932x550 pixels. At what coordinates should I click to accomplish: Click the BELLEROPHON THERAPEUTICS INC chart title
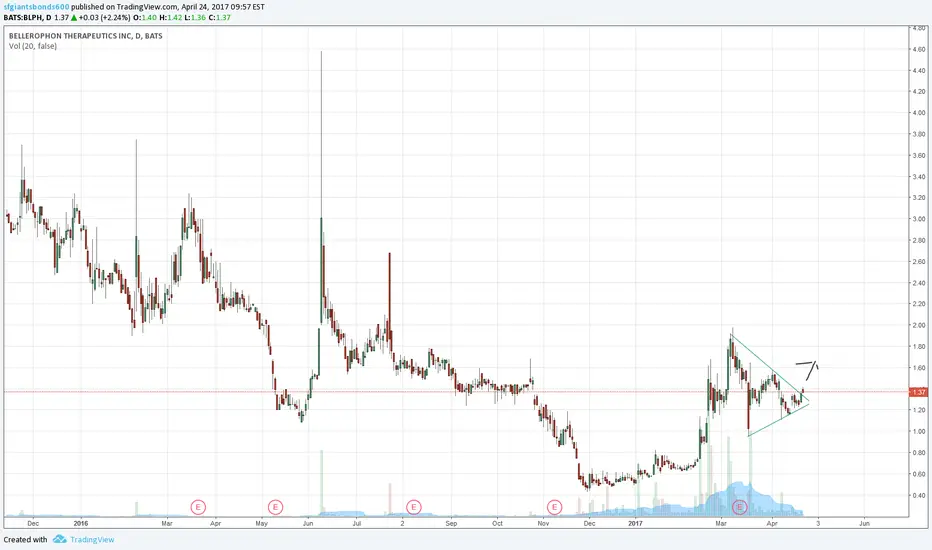[86, 36]
